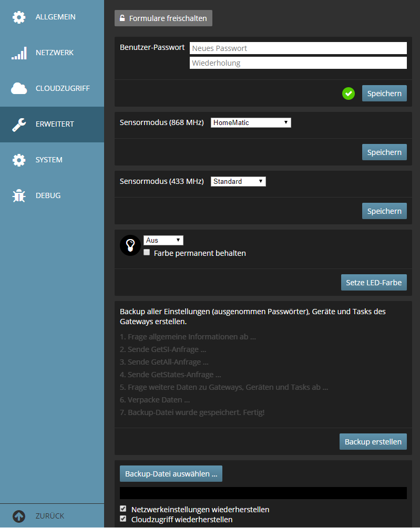Image resolution: width=420 pixels, height=528 pixels.
Task: Expand the LED color 'Aus' dropdown
Action: [x=163, y=240]
